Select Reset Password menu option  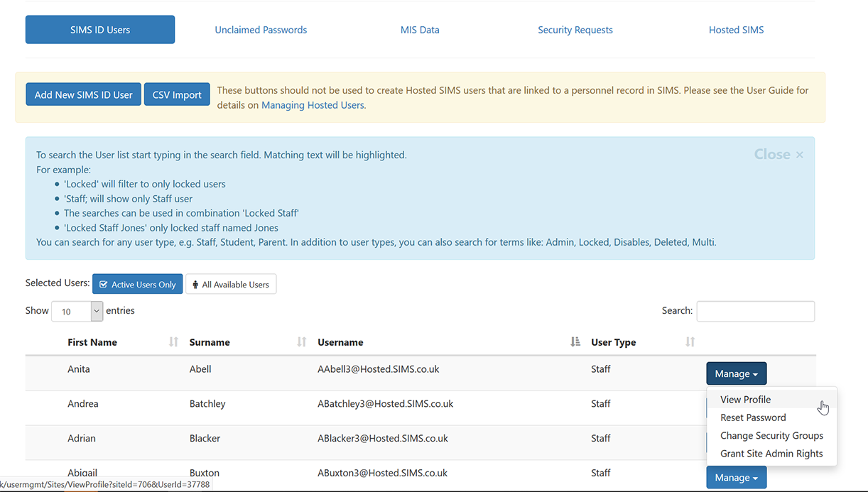coord(772,417)
